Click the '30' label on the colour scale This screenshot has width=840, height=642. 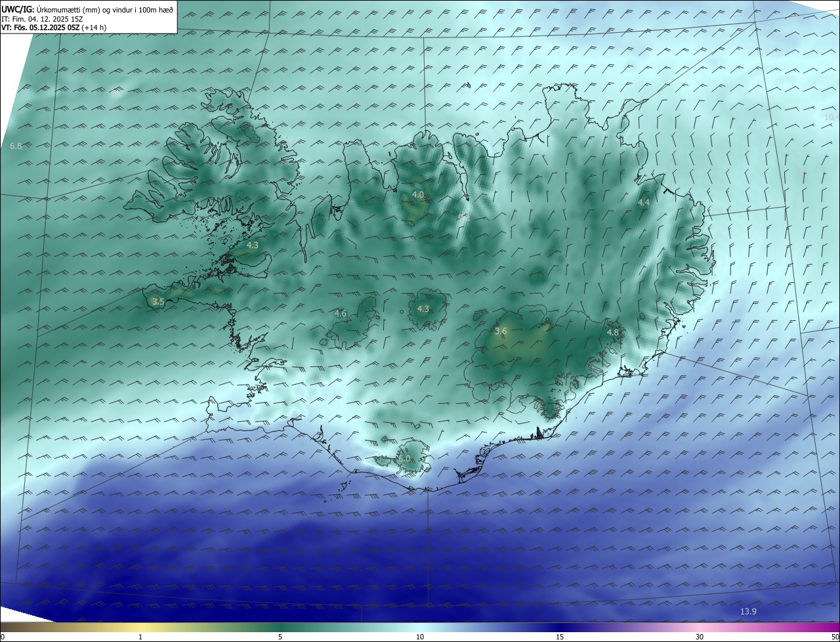click(x=700, y=637)
